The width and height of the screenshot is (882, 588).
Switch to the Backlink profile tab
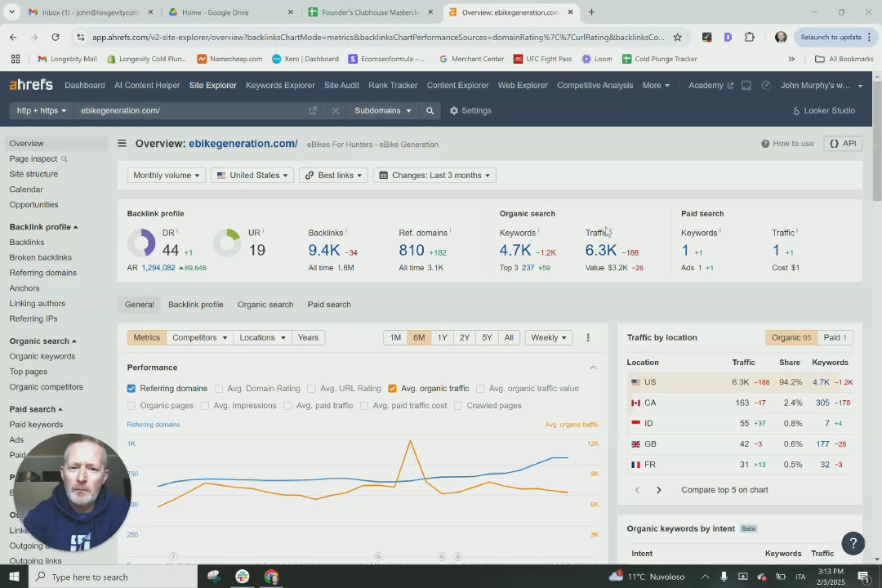(195, 305)
